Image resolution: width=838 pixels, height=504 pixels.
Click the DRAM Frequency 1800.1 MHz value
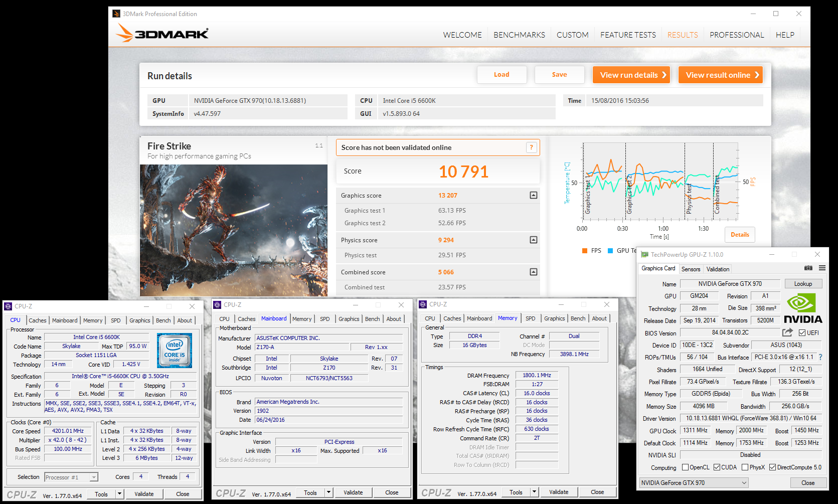point(537,376)
